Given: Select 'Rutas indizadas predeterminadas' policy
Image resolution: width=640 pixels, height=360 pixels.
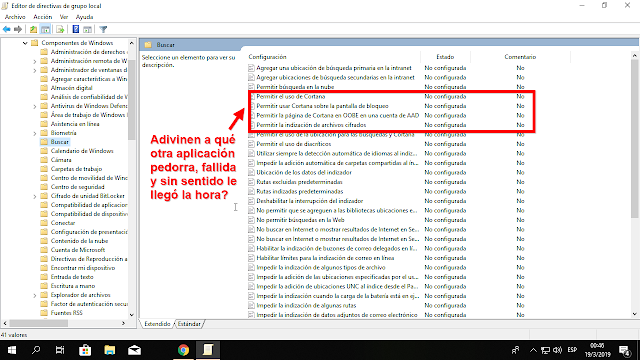Looking at the screenshot, I should tap(300, 191).
